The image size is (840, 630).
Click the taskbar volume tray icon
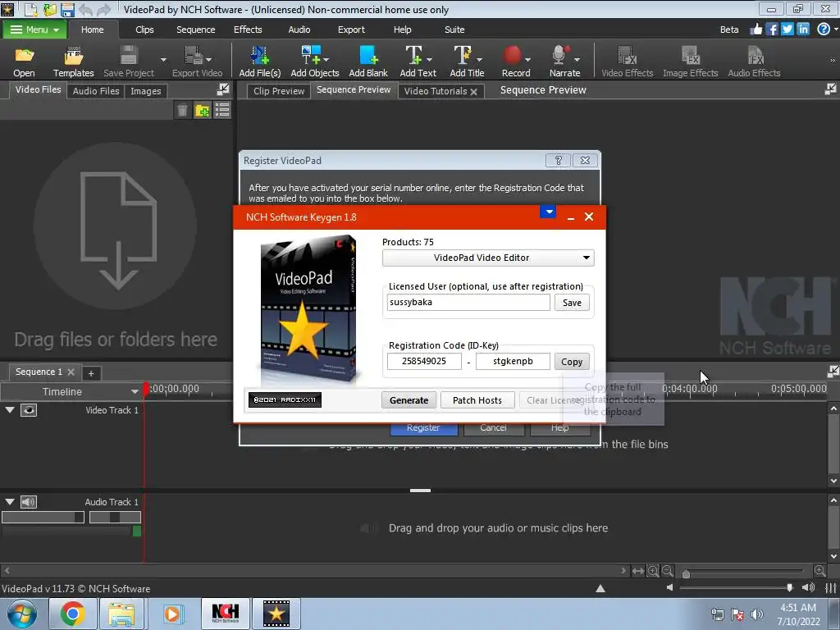pos(756,614)
